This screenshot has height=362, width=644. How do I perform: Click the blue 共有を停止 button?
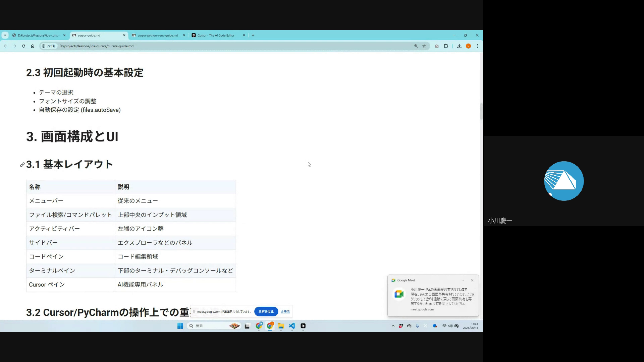pos(266,311)
